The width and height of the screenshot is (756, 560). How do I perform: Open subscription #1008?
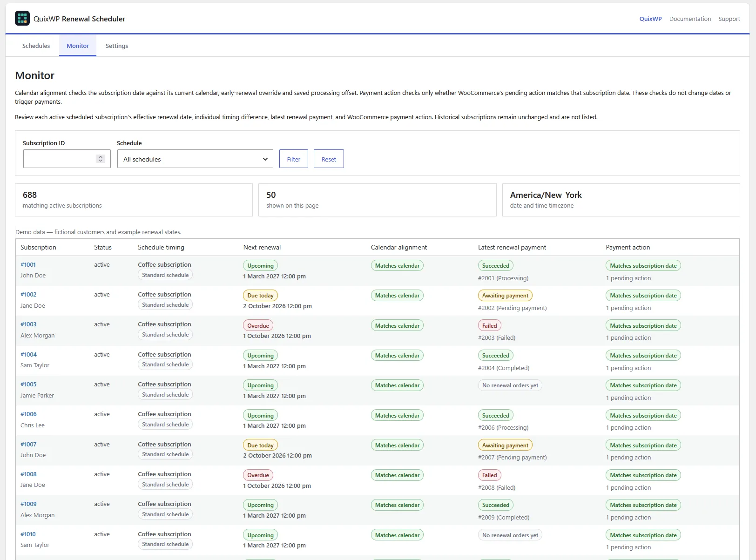28,474
